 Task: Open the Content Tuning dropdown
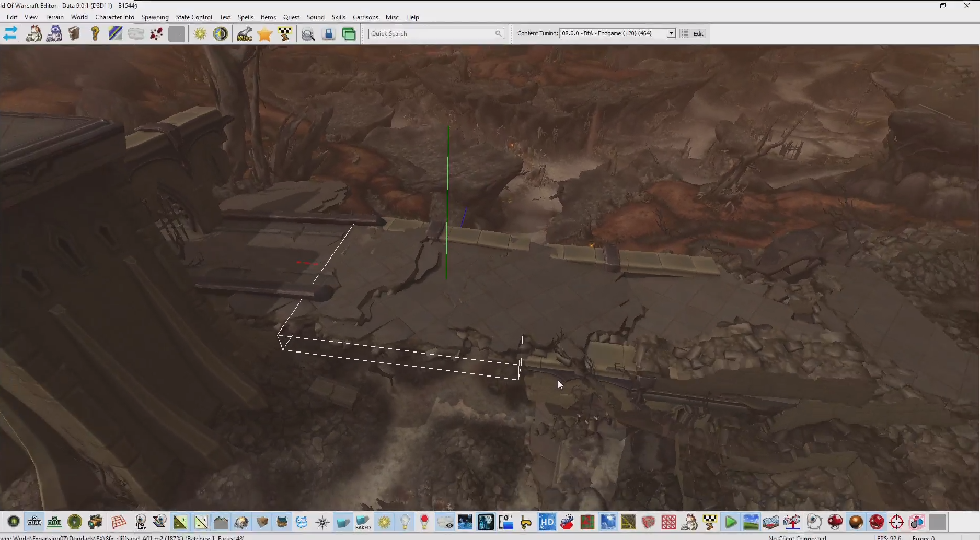pos(671,33)
